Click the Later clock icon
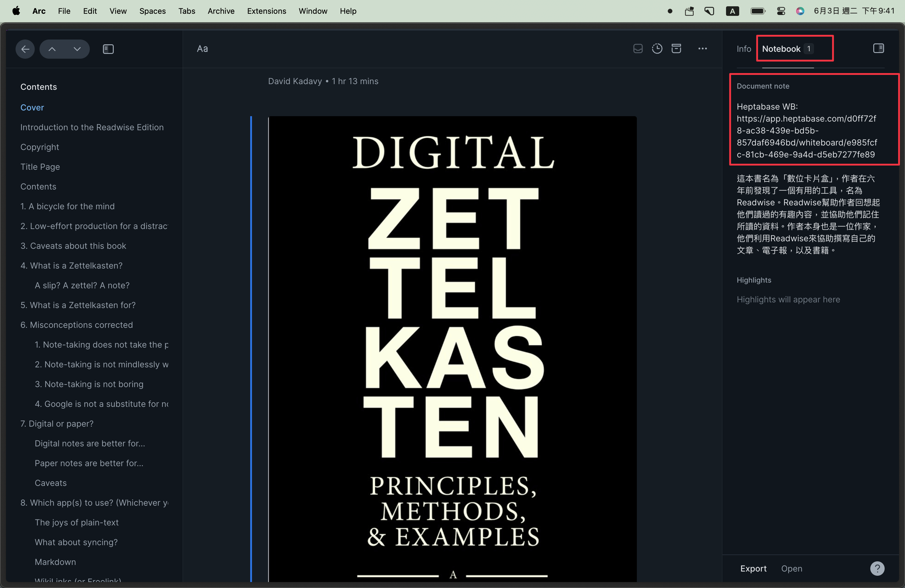Viewport: 905px width, 588px height. (657, 49)
